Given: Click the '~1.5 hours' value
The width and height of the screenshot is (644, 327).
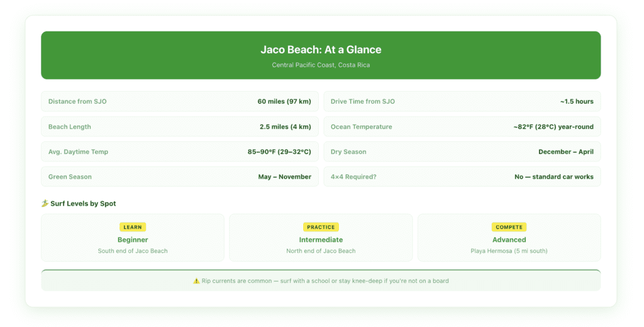Looking at the screenshot, I should tap(577, 101).
